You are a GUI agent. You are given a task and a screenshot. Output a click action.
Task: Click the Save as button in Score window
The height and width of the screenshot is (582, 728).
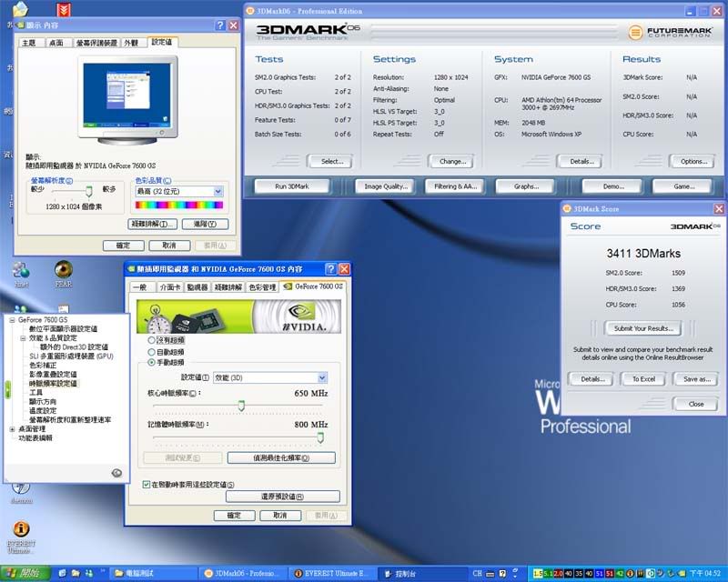coord(696,379)
